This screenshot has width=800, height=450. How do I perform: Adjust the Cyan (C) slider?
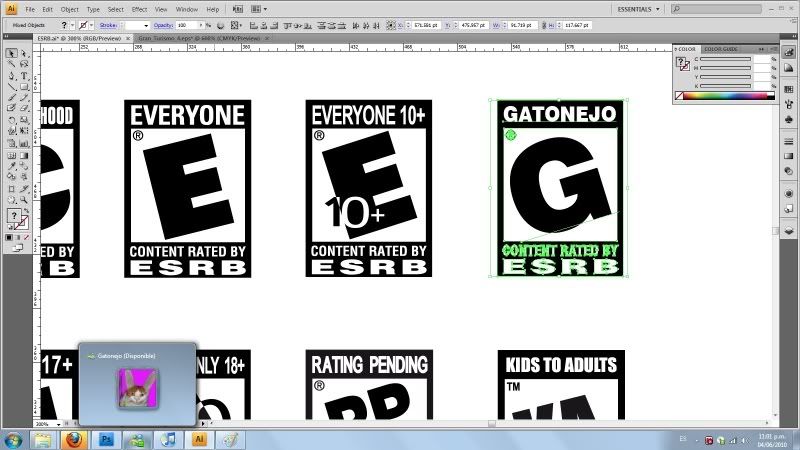725,59
